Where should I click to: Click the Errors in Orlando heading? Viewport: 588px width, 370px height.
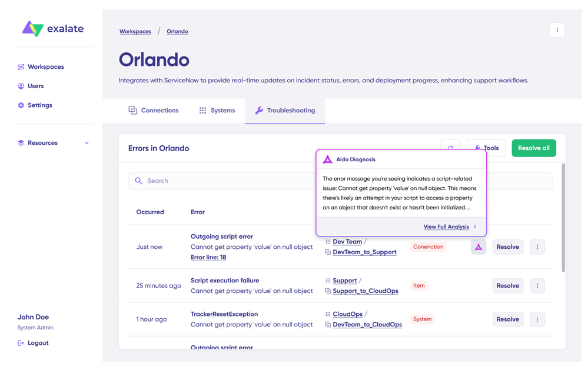tap(159, 148)
